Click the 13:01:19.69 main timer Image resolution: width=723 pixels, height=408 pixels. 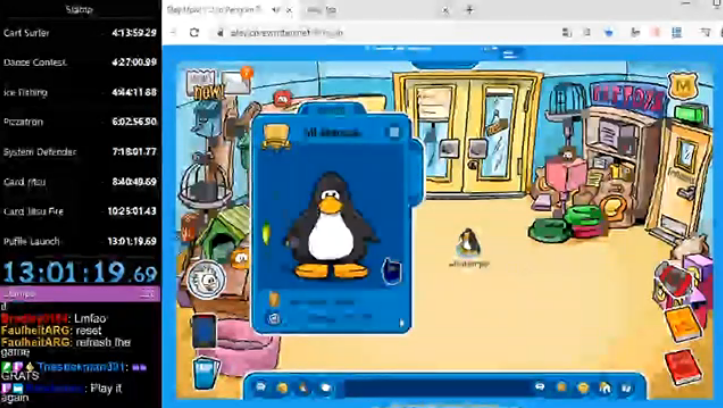point(80,272)
